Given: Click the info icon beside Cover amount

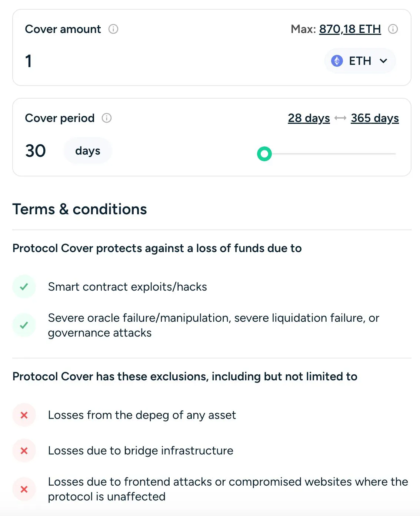Looking at the screenshot, I should 113,29.
